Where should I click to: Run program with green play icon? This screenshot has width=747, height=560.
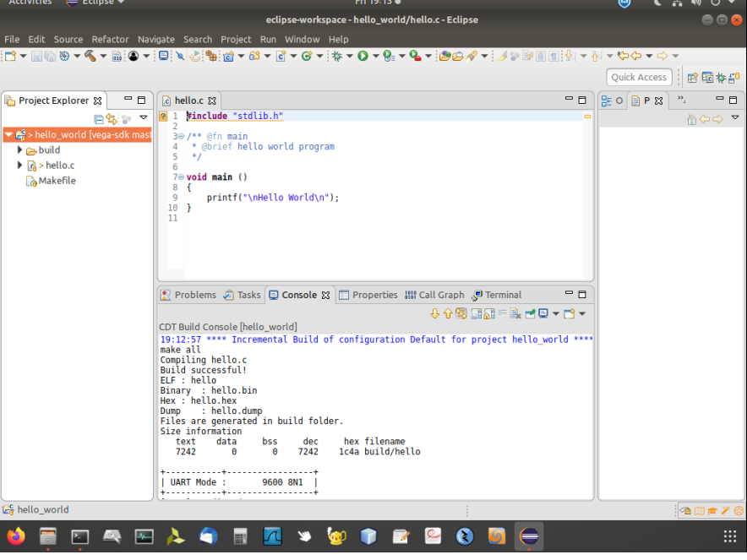[363, 57]
